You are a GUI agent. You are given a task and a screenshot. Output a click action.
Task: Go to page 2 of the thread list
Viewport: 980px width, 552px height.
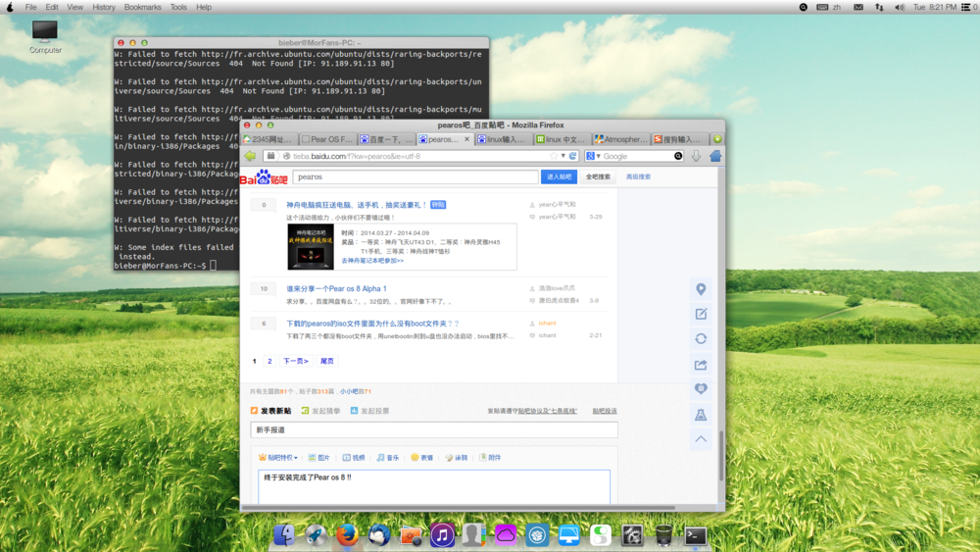269,362
